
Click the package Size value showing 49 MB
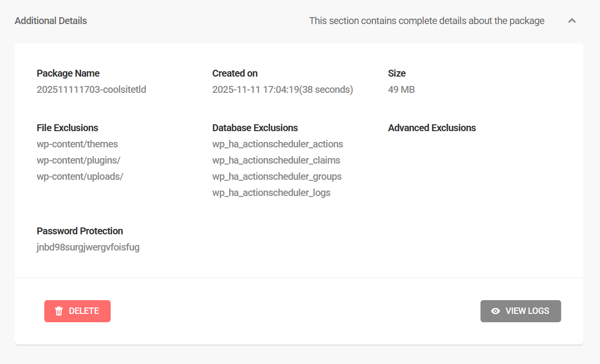(x=401, y=89)
